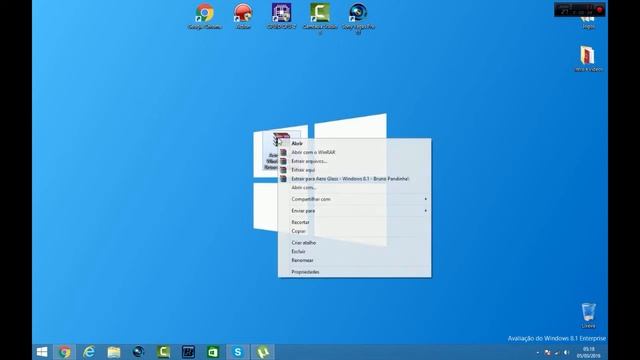
Task: Choose Abrir com... in context menu
Action: (x=354, y=188)
